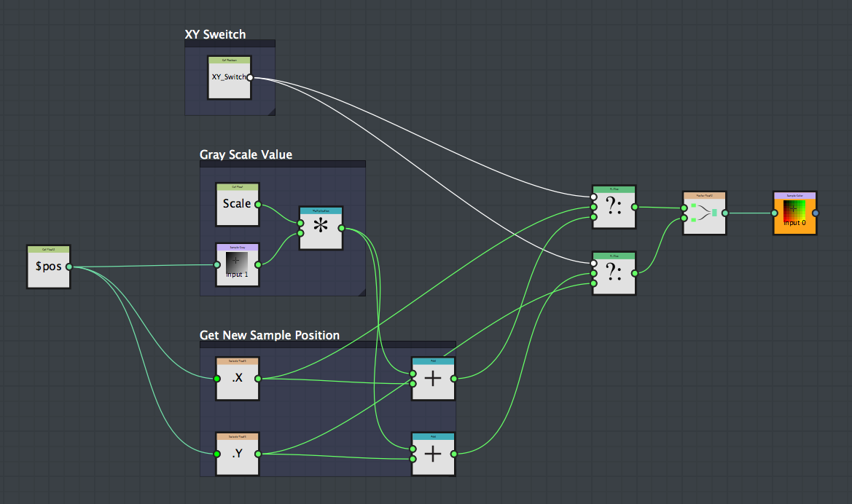This screenshot has height=504, width=852.
Task: Click the Sample Color gradient swatch
Action: point(793,211)
